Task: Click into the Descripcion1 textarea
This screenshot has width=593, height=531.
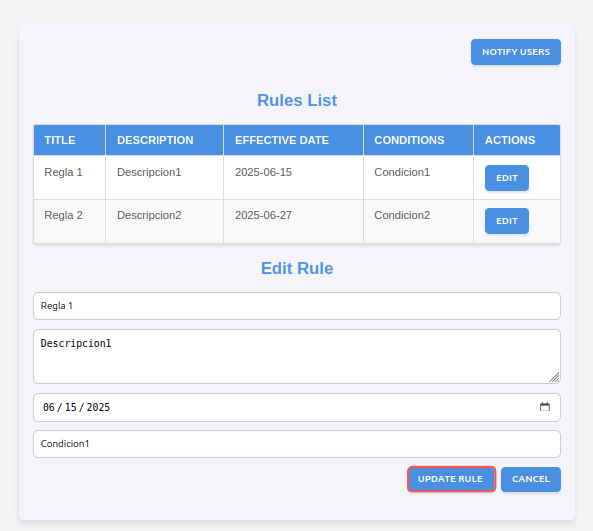Action: 297,356
